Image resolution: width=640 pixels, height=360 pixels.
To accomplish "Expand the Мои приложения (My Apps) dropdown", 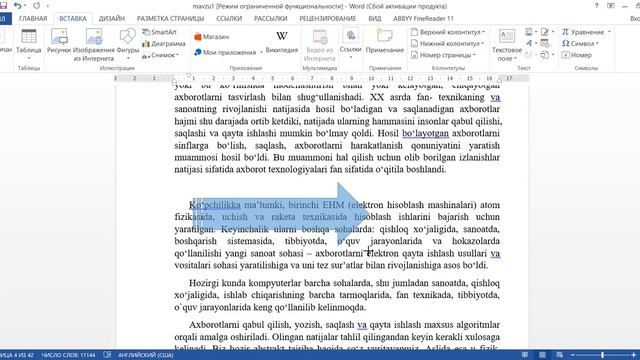I will [x=261, y=52].
